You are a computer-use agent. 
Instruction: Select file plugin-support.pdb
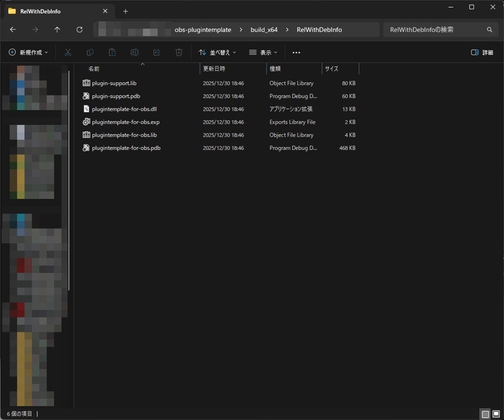click(116, 96)
